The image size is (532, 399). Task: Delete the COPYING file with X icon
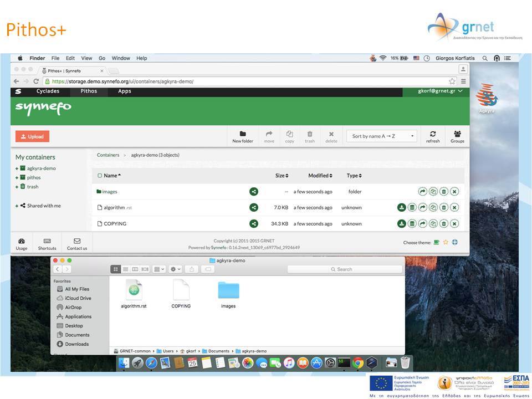pos(454,223)
